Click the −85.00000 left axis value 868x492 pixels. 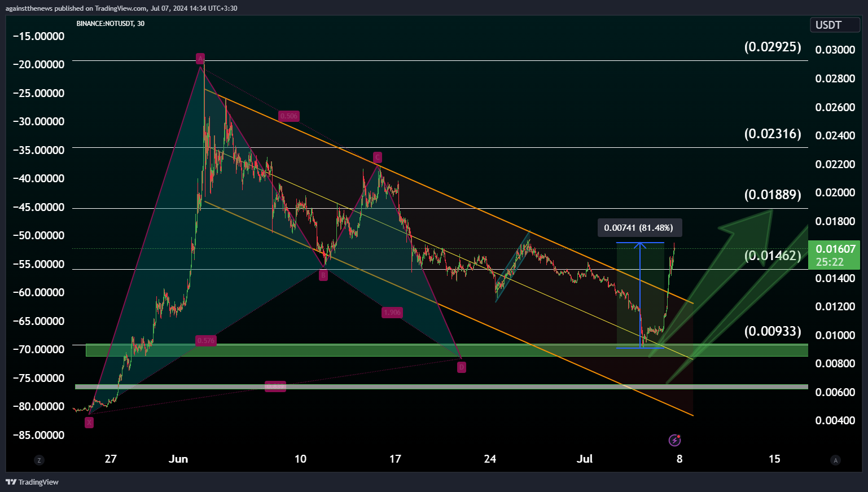(38, 435)
